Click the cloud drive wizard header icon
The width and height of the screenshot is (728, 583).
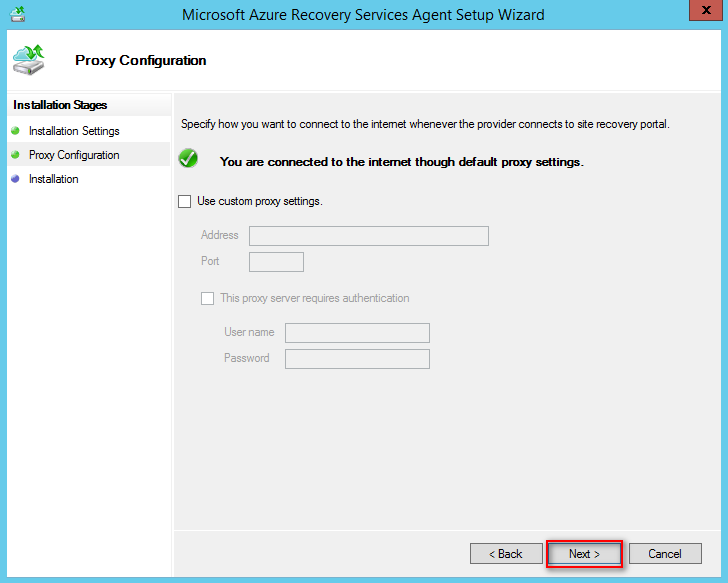[x=29, y=60]
